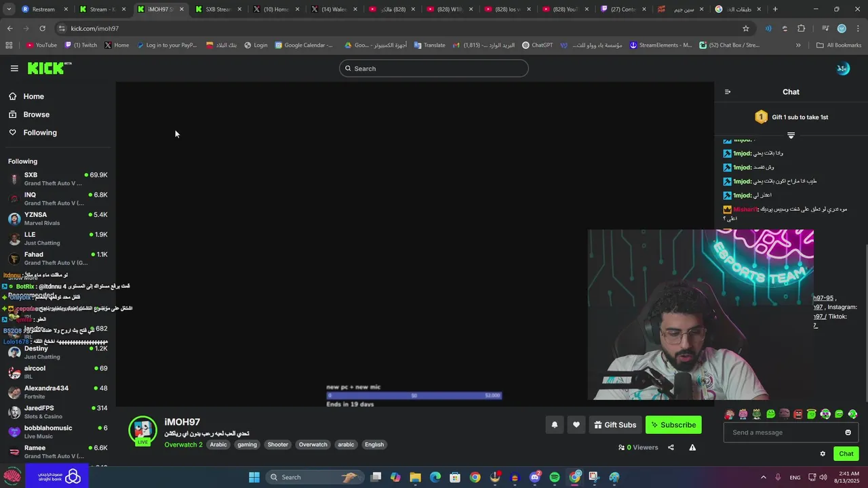Screen dimensions: 868x488
Task: Open SXB channel in following list
Action: (58, 179)
